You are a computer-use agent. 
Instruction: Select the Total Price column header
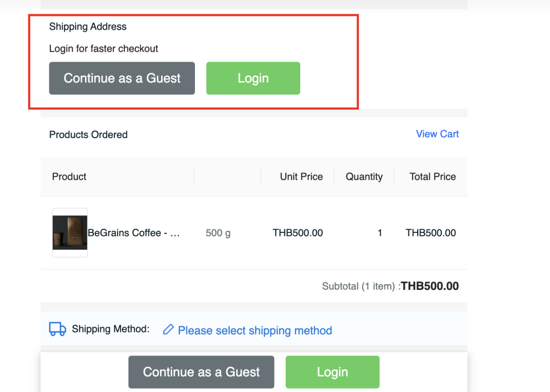pyautogui.click(x=432, y=177)
